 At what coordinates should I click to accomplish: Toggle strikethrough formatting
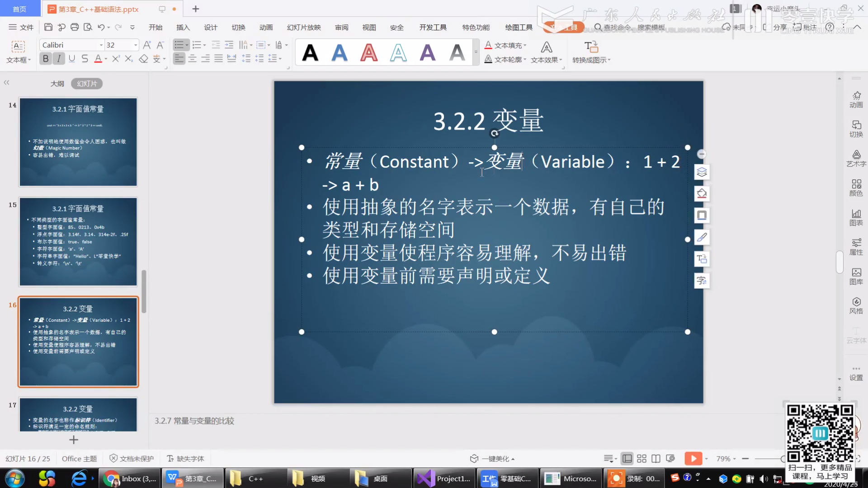(85, 59)
